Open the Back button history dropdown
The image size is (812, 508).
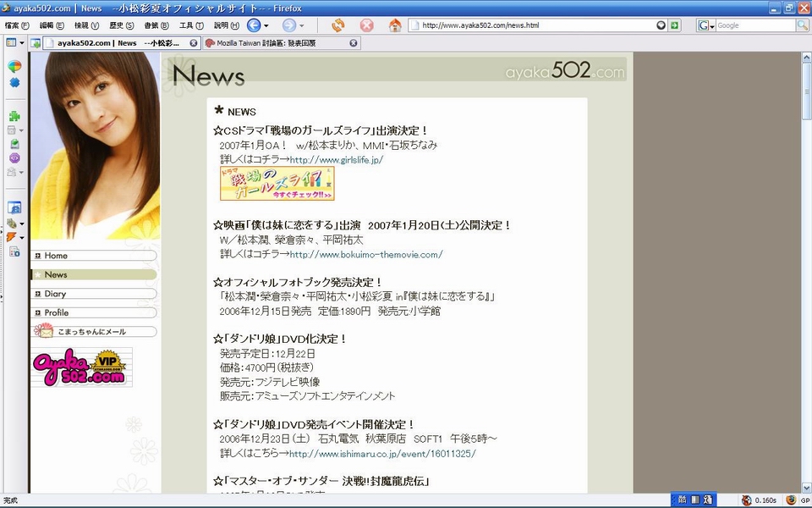pos(269,25)
